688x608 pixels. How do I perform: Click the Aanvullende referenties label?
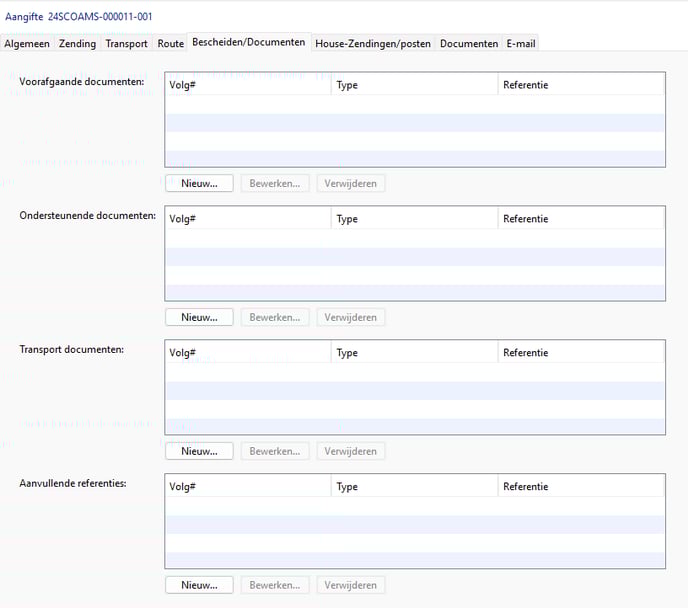(73, 483)
